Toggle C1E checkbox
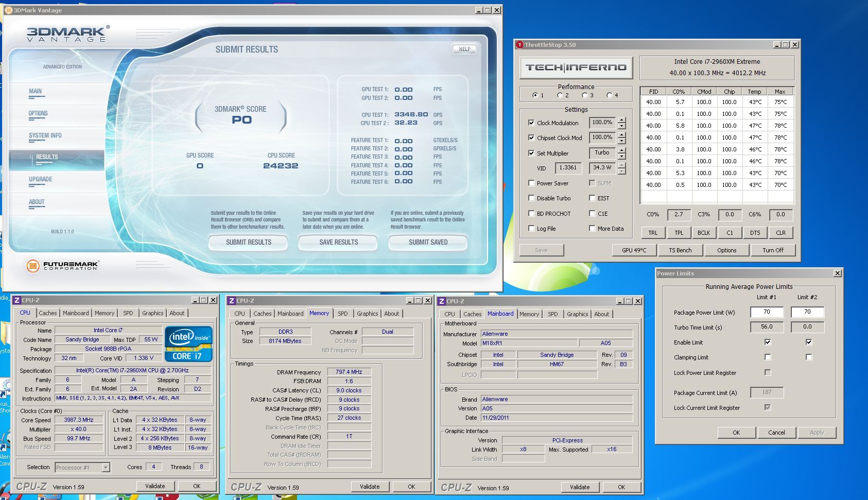Screen dimensions: 868x500 coord(592,214)
